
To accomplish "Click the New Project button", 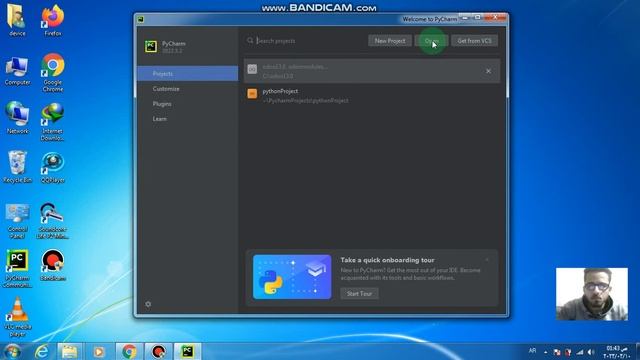I will click(x=390, y=41).
